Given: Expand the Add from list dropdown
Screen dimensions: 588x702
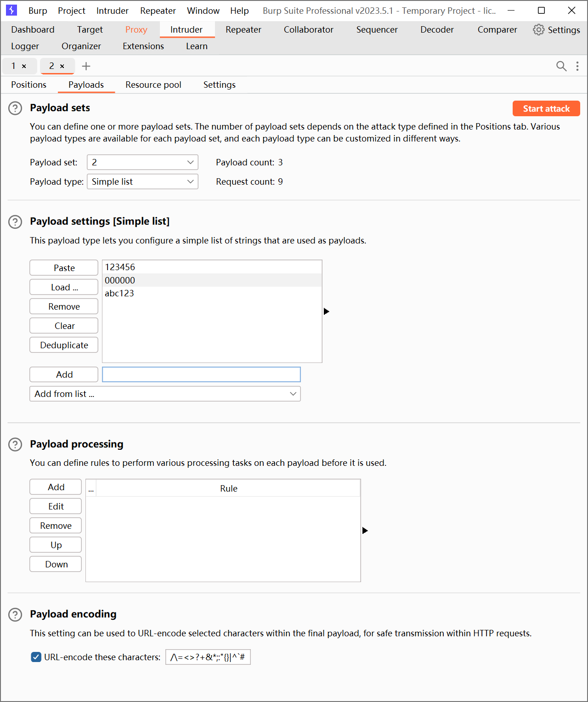Looking at the screenshot, I should tap(165, 394).
